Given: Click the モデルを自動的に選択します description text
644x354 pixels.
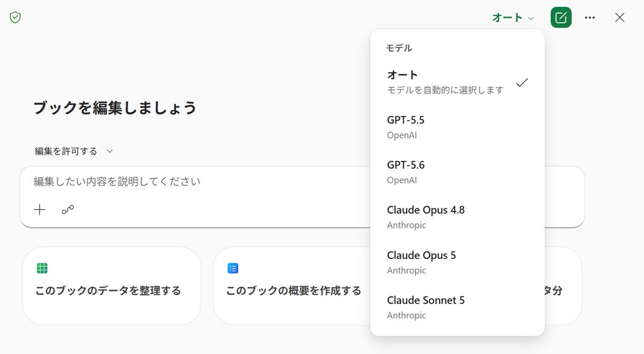Looking at the screenshot, I should point(445,90).
